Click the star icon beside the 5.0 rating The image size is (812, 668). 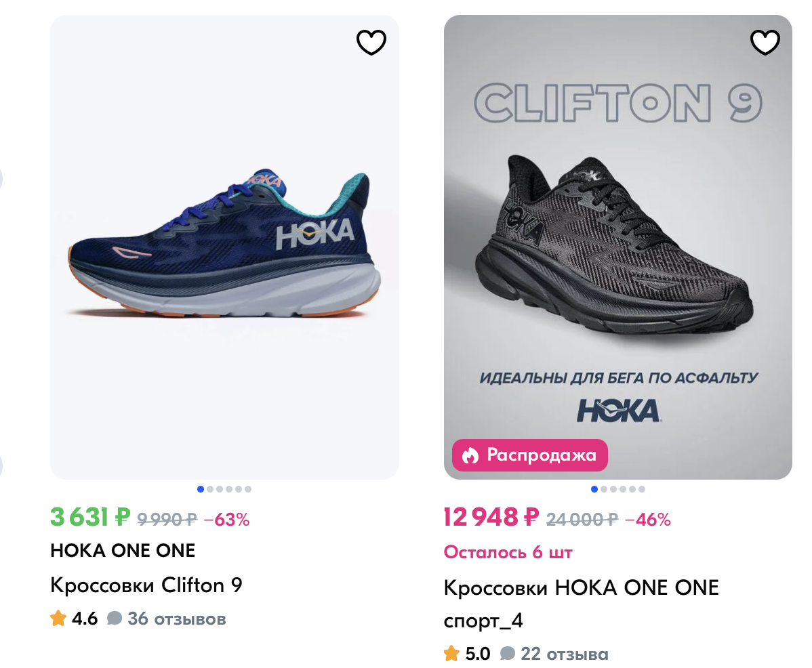(451, 654)
